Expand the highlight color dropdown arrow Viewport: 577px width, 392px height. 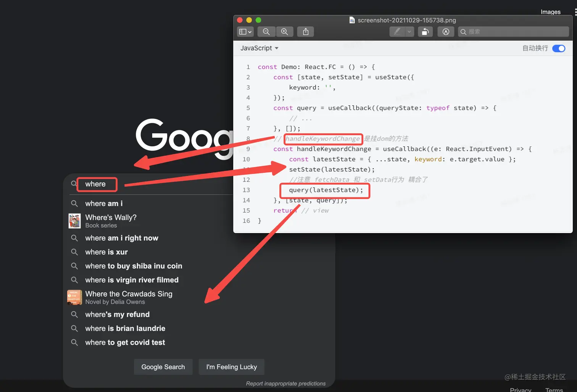[x=409, y=32]
